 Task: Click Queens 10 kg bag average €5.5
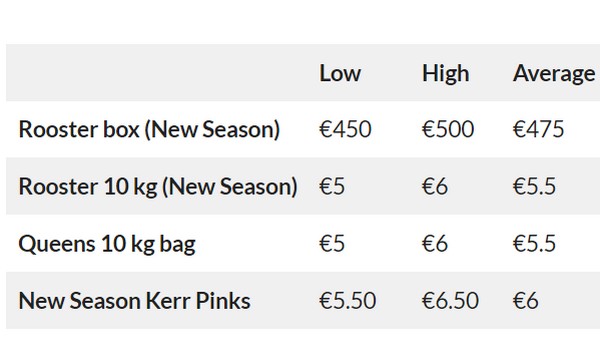tap(534, 244)
